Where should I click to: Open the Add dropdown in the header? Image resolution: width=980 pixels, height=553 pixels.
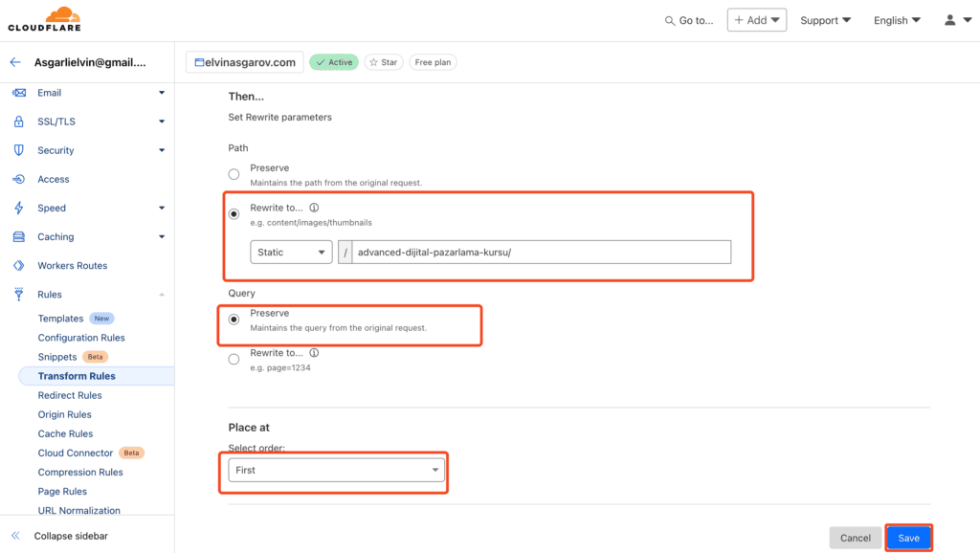pyautogui.click(x=757, y=20)
